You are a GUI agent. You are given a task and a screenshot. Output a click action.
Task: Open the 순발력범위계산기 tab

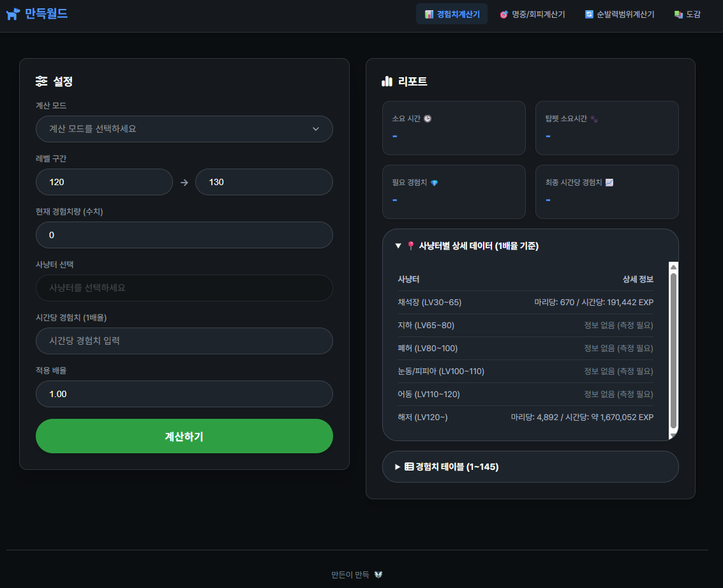click(619, 14)
